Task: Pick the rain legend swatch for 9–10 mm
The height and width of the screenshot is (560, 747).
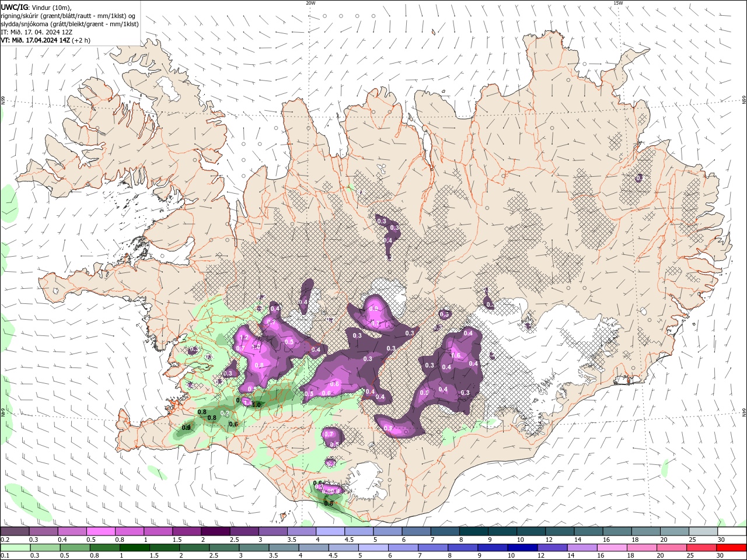Action: [492, 548]
